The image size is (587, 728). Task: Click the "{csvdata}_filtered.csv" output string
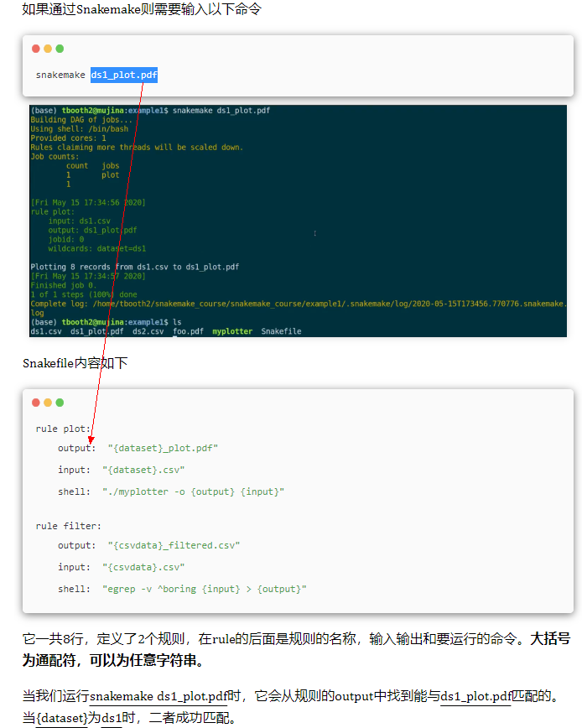(174, 545)
